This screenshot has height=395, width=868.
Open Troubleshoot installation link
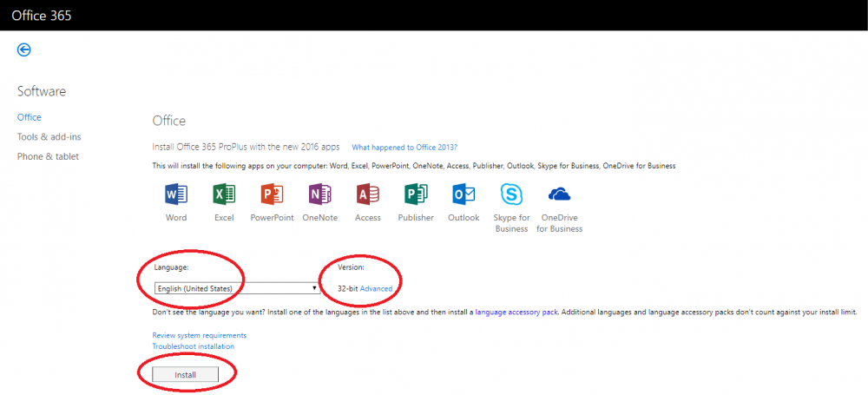point(194,346)
